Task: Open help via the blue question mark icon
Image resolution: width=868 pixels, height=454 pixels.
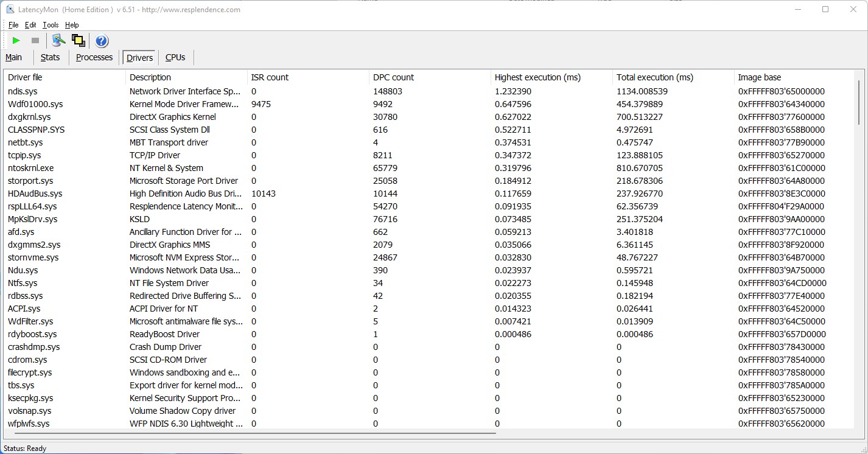Action: click(102, 41)
